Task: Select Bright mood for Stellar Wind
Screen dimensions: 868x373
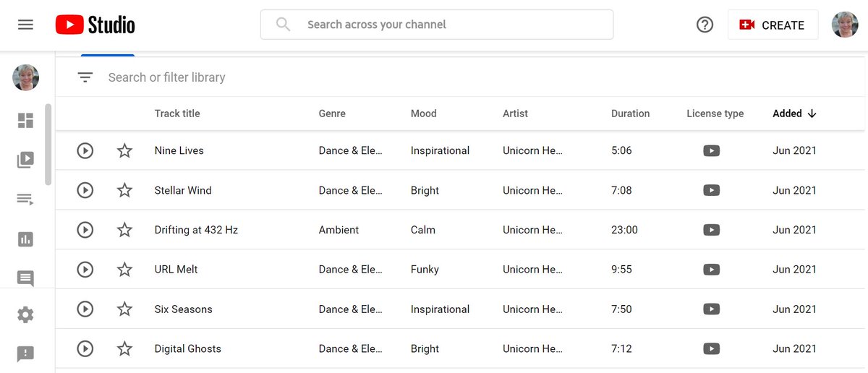Action: (425, 190)
